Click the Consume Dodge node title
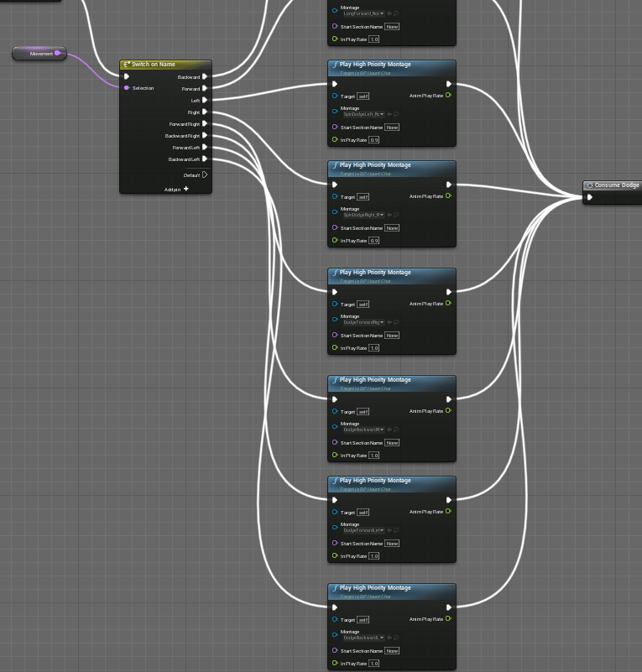 pos(616,185)
